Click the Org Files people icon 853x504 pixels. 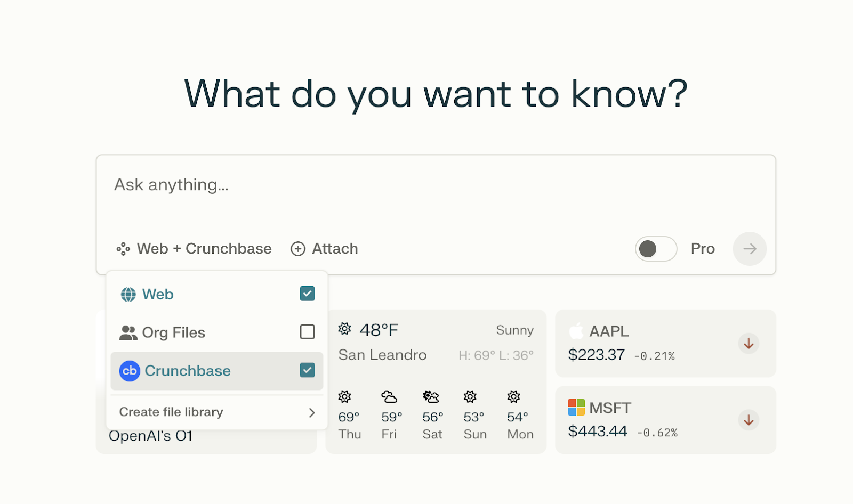click(128, 333)
